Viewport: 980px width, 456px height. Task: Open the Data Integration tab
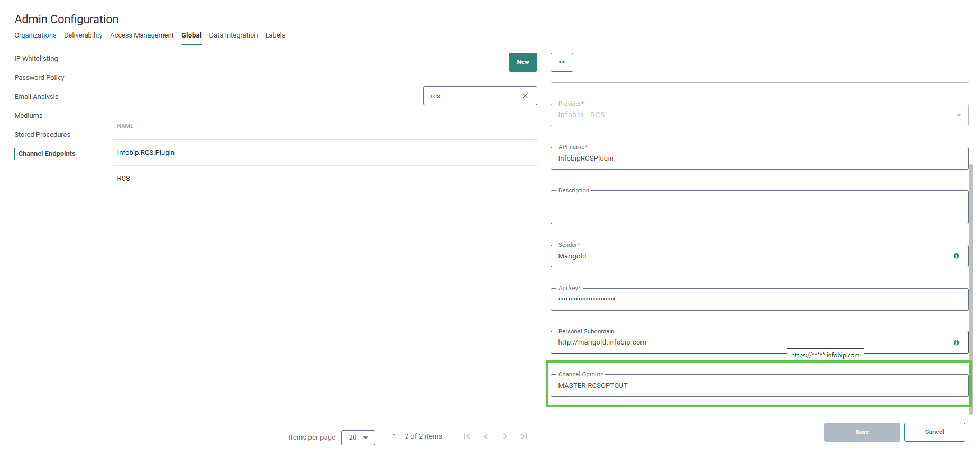[x=233, y=35]
